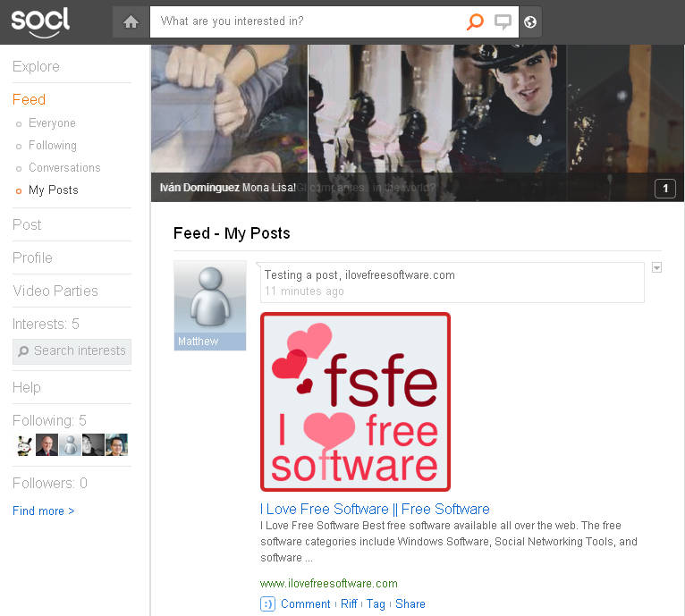
Task: Click Comment under the post
Action: [305, 603]
